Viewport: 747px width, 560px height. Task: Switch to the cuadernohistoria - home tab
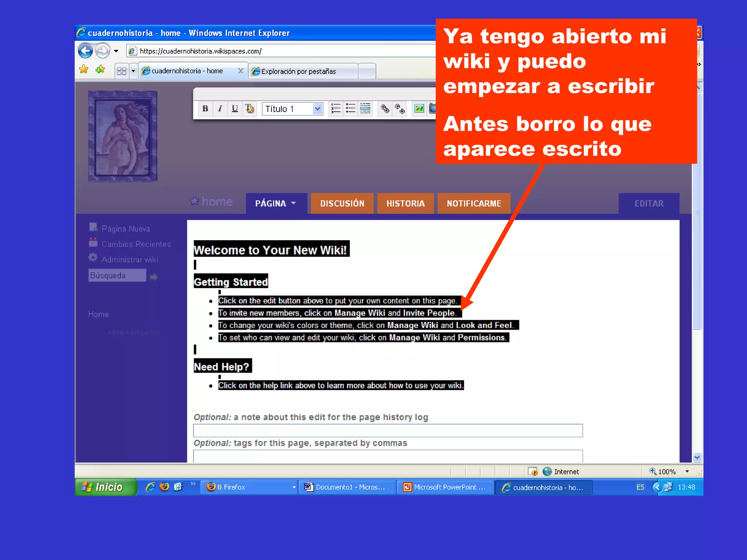point(187,71)
